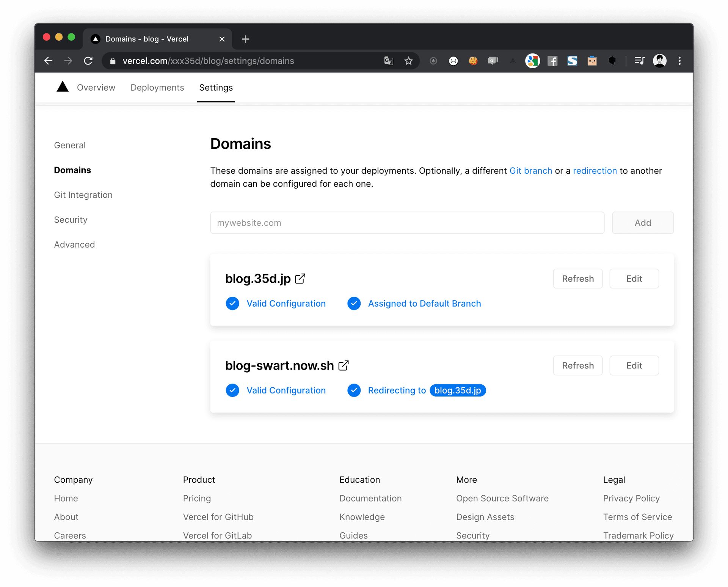Open the Pricing footer link
Screen dimensions: 728x587
[197, 498]
